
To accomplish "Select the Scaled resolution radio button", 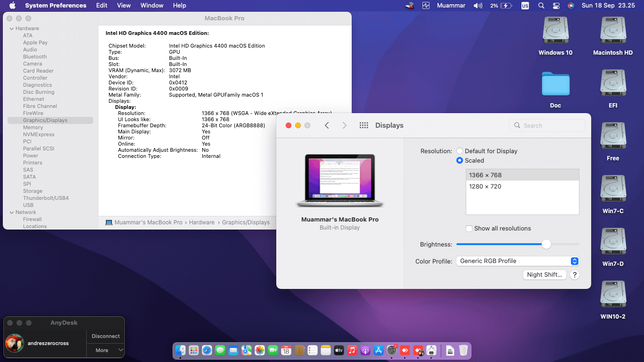I will 460,160.
